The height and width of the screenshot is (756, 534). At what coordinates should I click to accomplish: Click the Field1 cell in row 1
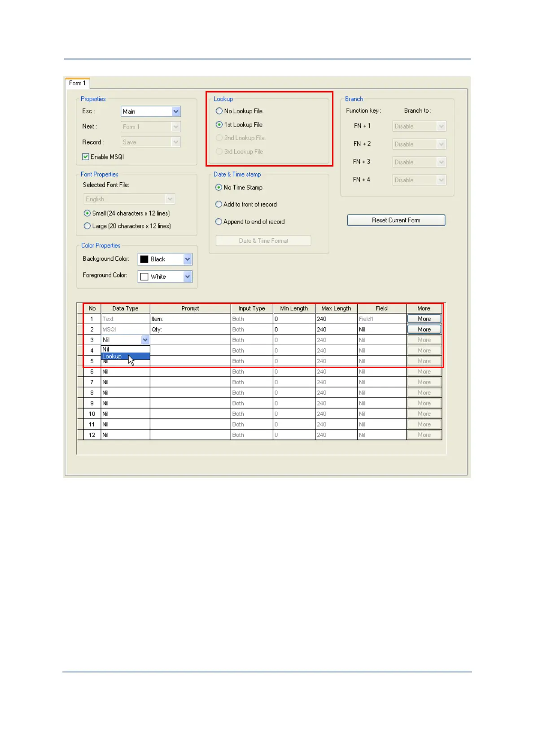(382, 319)
